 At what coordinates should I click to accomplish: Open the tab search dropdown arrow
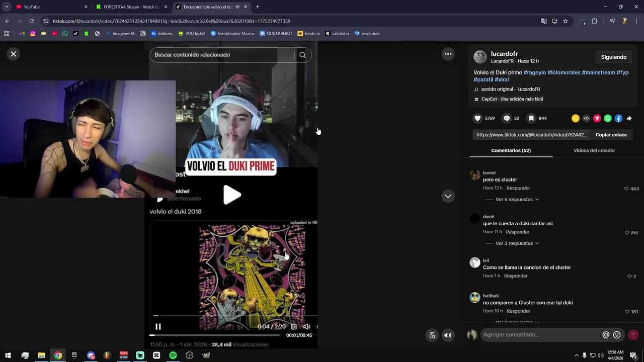pyautogui.click(x=7, y=7)
